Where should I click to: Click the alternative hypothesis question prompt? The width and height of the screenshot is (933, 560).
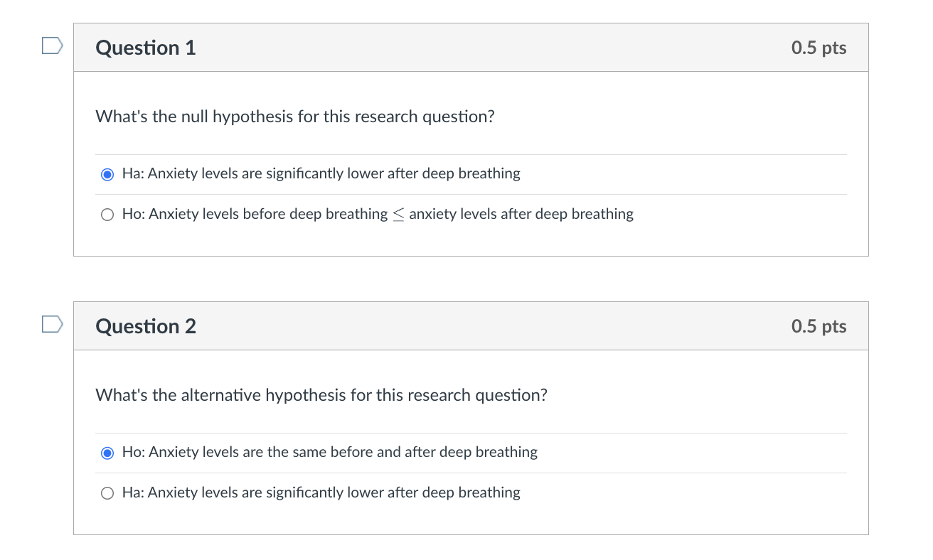coord(321,395)
